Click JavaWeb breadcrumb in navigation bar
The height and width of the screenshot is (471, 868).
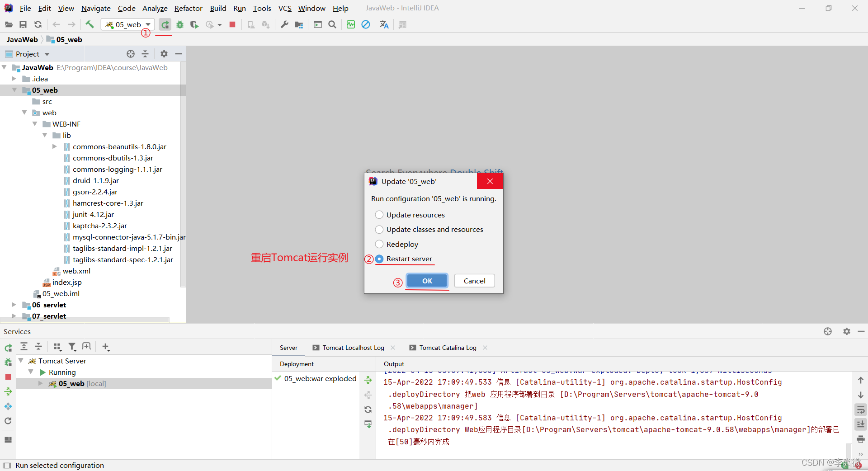click(x=22, y=39)
